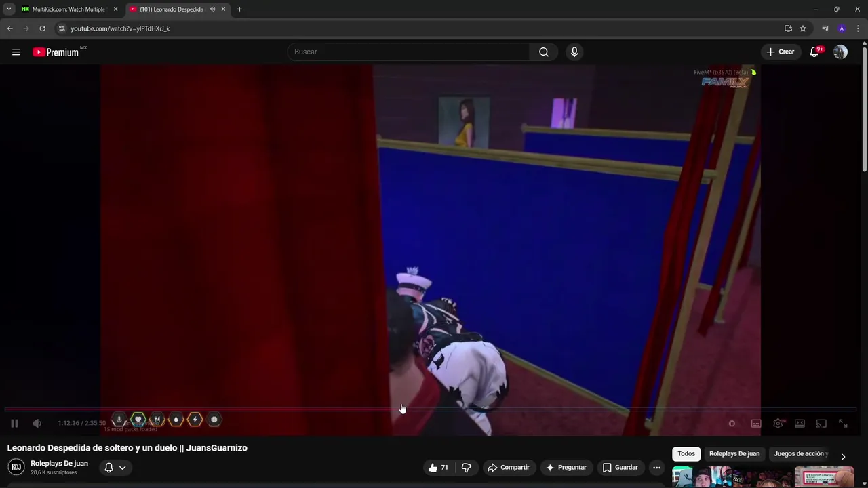Go back in browser history
Viewport: 868px width, 488px height.
tap(9, 28)
